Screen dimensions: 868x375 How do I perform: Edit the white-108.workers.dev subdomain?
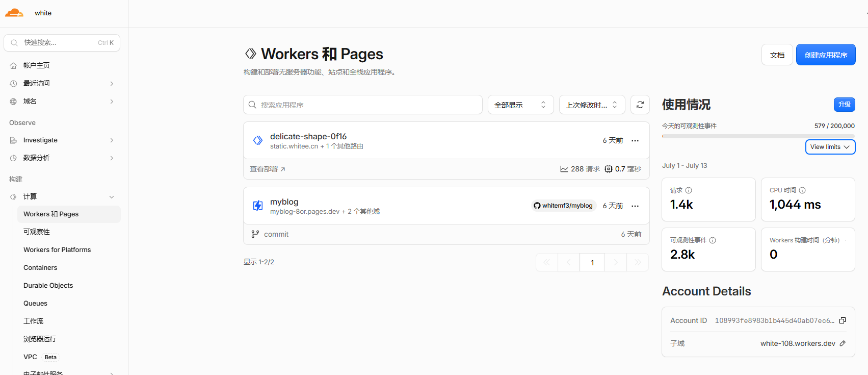[x=843, y=343]
